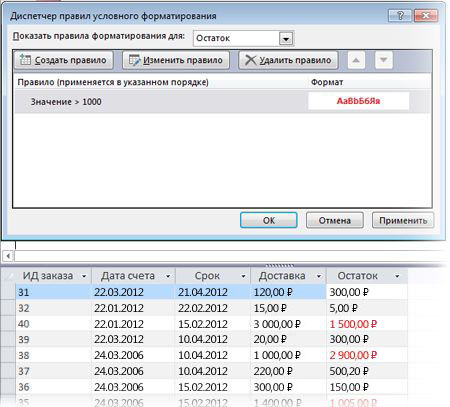Close the conditional formatting dialog
450x407 pixels.
pos(426,15)
